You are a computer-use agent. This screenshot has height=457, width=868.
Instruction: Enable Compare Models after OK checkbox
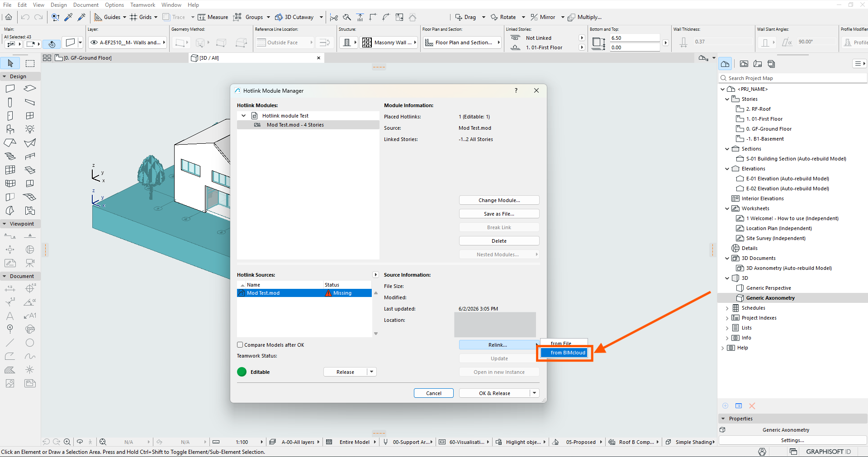tap(240, 345)
